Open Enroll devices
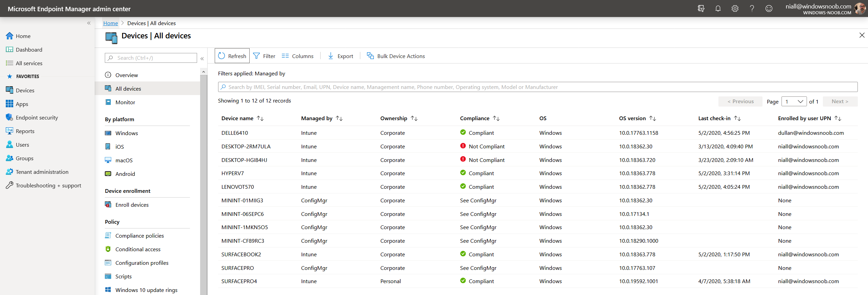Viewport: 868px width, 295px height. 127,205
